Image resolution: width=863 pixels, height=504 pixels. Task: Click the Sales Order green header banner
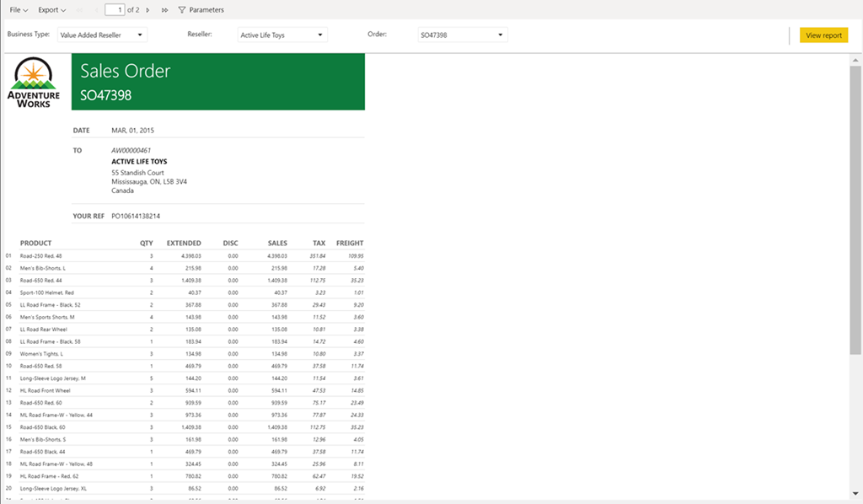(217, 82)
